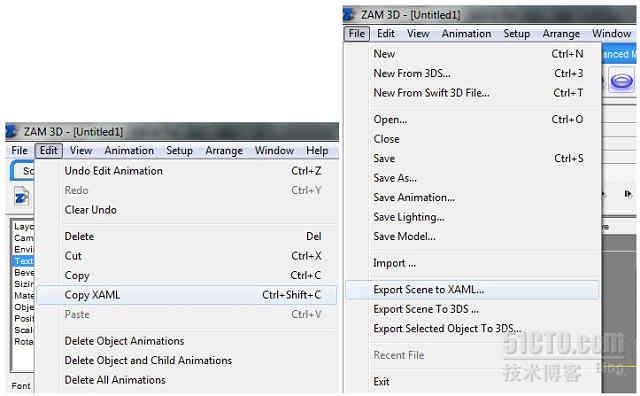Open Setup menu in right ZAM 3D window
The image size is (640, 396).
tap(517, 33)
